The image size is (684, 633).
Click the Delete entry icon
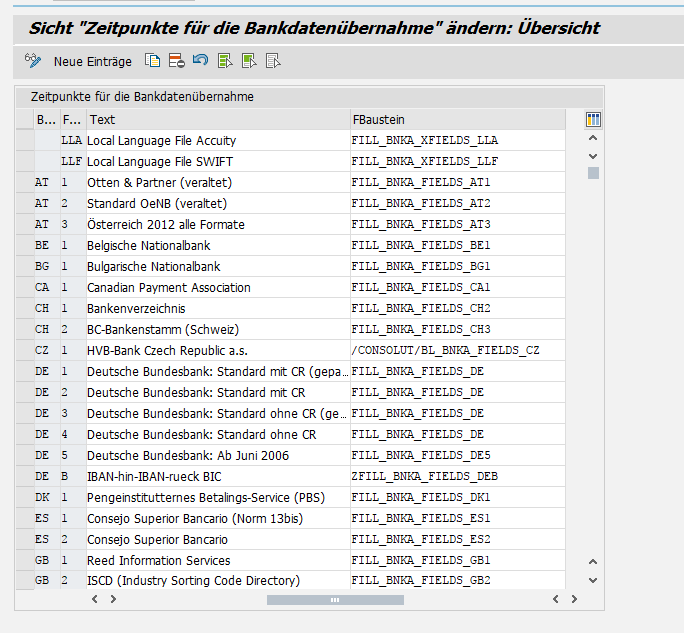176,61
